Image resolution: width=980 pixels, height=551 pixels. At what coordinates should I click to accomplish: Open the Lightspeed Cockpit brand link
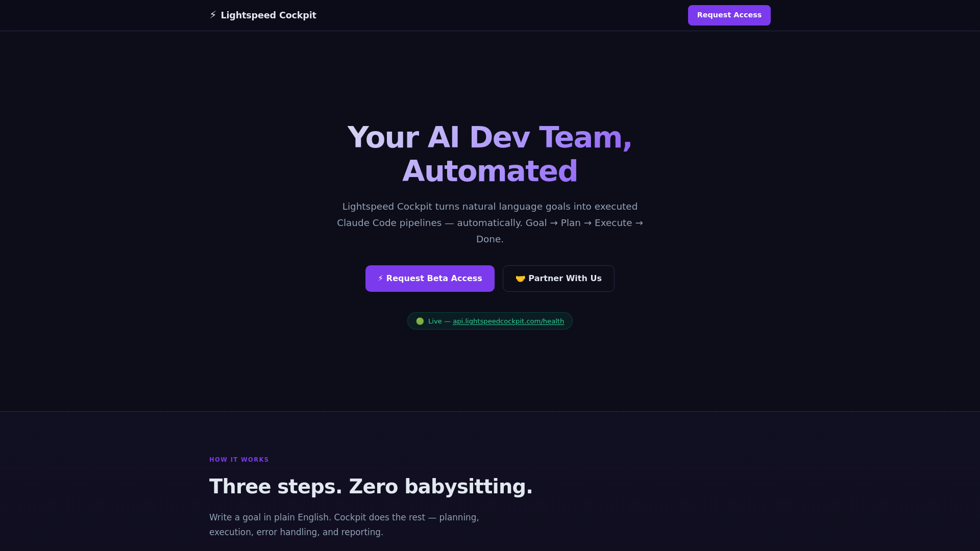click(263, 15)
